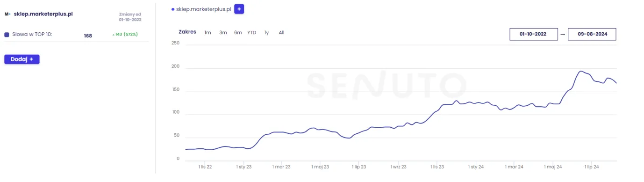
Task: Open the end date field 09-08-2024
Action: pos(592,34)
